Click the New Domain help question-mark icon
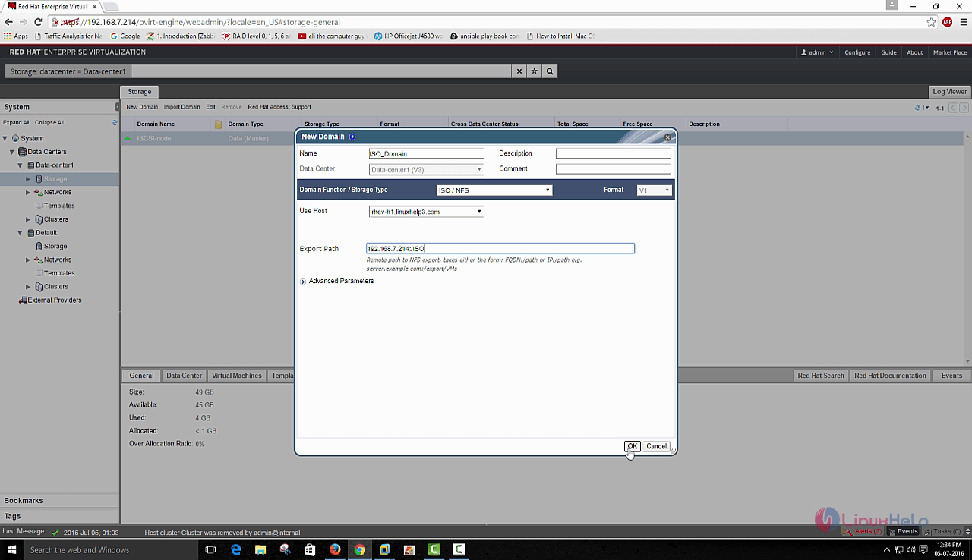This screenshot has height=560, width=972. tap(352, 137)
